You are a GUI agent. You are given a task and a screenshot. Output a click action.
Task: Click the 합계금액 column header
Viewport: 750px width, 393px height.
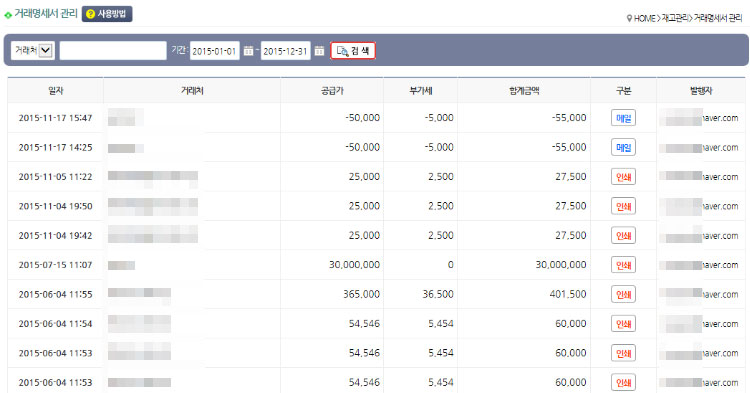coord(524,90)
